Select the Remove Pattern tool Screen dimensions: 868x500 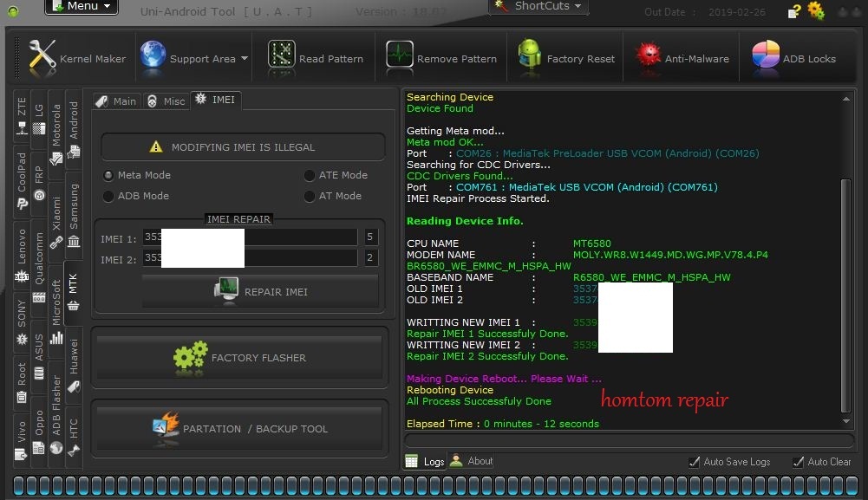click(x=441, y=58)
